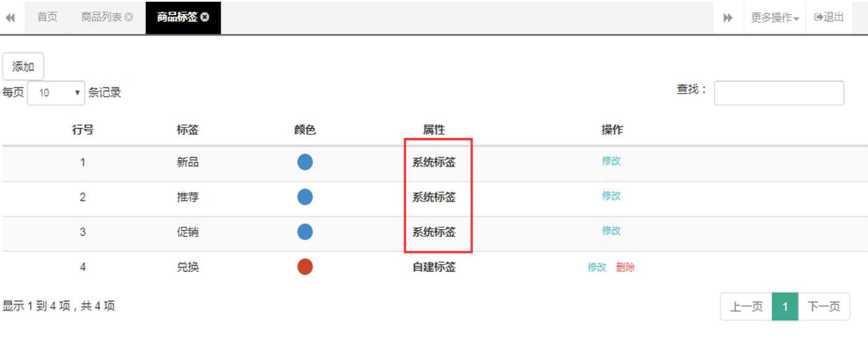Screen dimensions: 868x348
Task: Click 删除 link for the 兑换 tag
Action: (625, 268)
